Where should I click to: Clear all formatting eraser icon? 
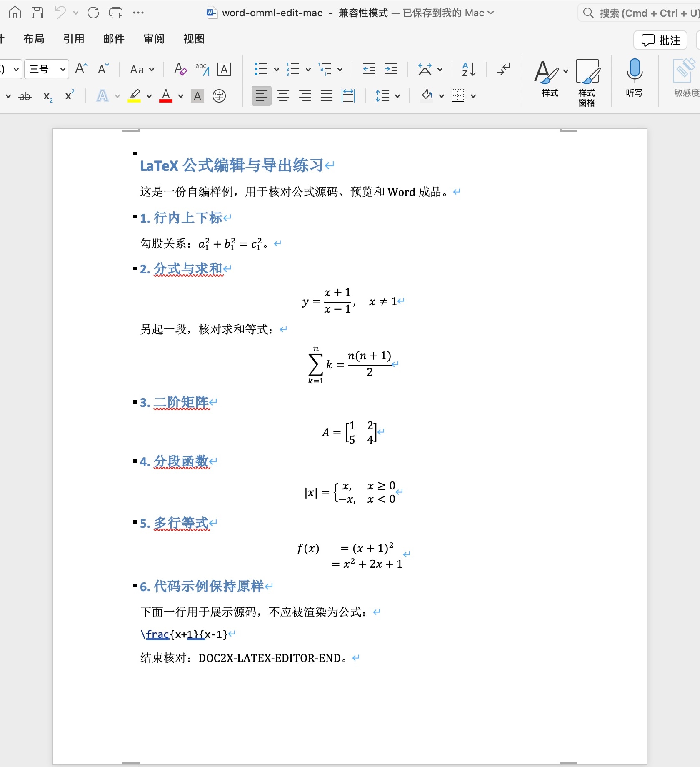[x=180, y=69]
